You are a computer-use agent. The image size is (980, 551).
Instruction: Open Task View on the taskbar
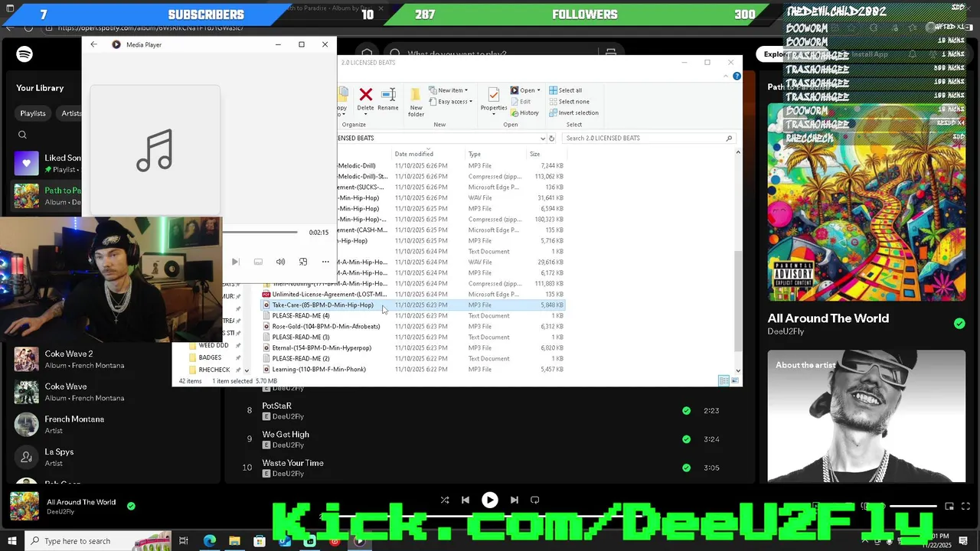tap(184, 541)
